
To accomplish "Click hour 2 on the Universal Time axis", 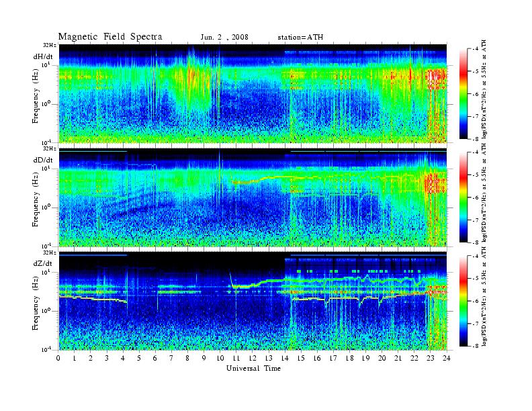I will [x=91, y=358].
